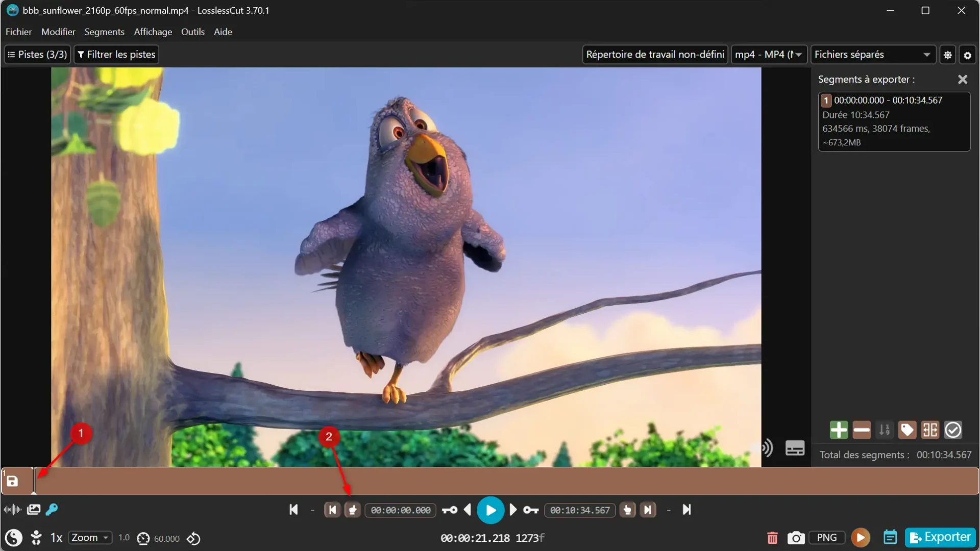
Task: Remove the segment with the minus icon
Action: pyautogui.click(x=862, y=430)
